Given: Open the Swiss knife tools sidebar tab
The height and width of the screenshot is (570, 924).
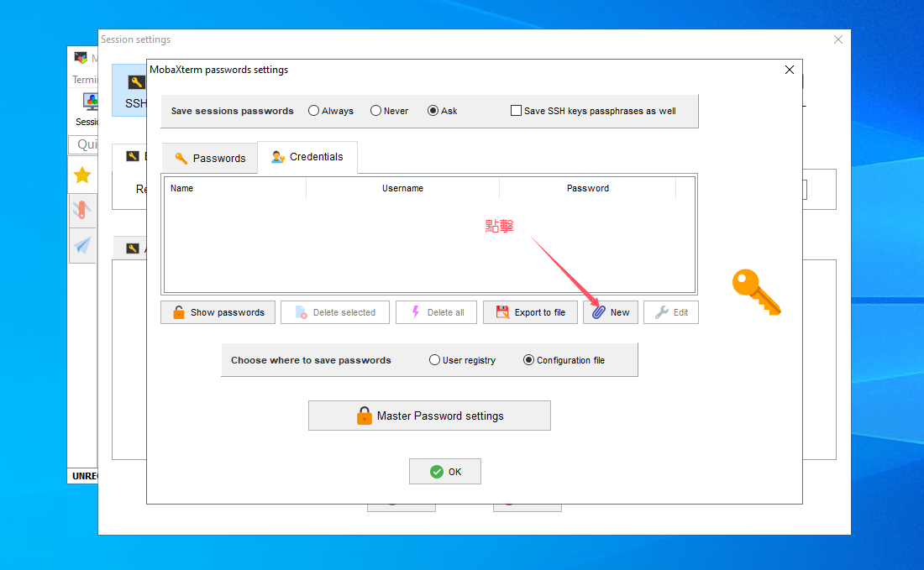Looking at the screenshot, I should pos(81,210).
